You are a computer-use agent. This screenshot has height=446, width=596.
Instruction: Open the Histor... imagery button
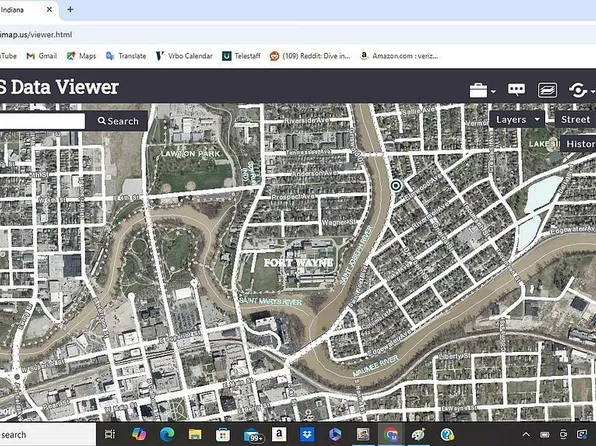pyautogui.click(x=578, y=144)
